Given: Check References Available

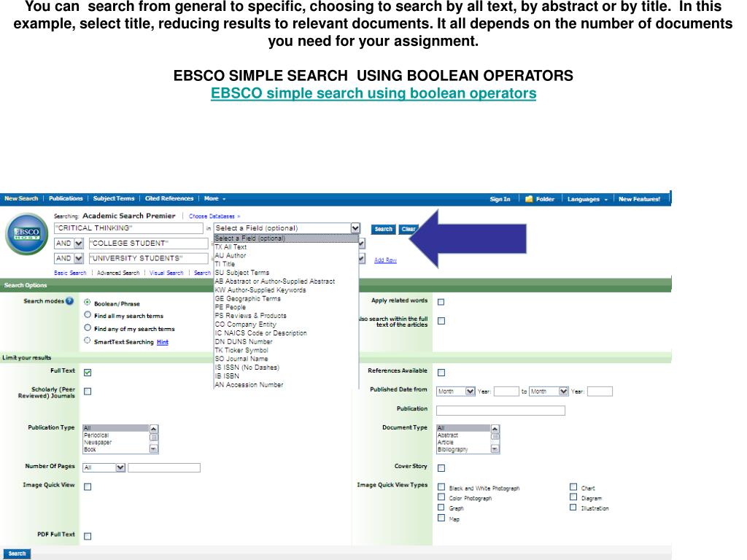Looking at the screenshot, I should [x=441, y=373].
